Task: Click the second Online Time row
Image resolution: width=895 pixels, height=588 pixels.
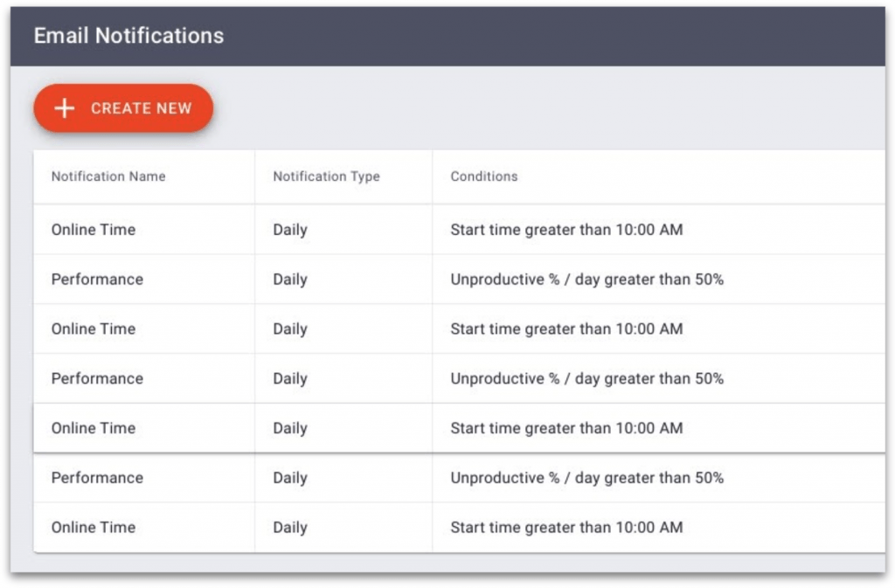Action: coord(93,329)
